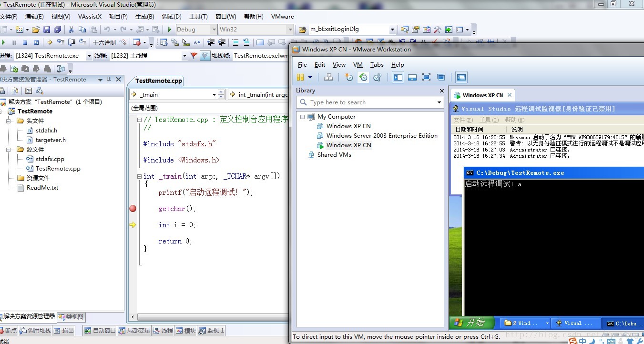Image resolution: width=644 pixels, height=344 pixels.
Task: Send Ctrl+Alt+Del network-like icon in VMware toolbar
Action: coord(328,77)
